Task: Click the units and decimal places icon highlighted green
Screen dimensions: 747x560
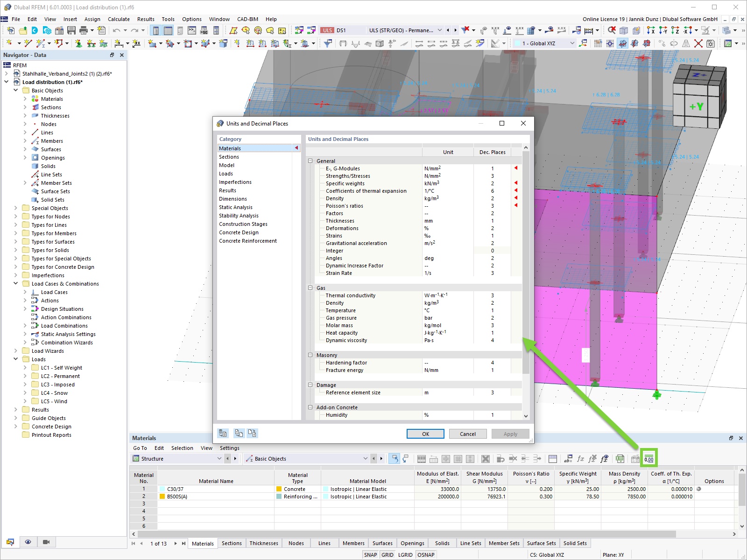Action: tap(649, 459)
